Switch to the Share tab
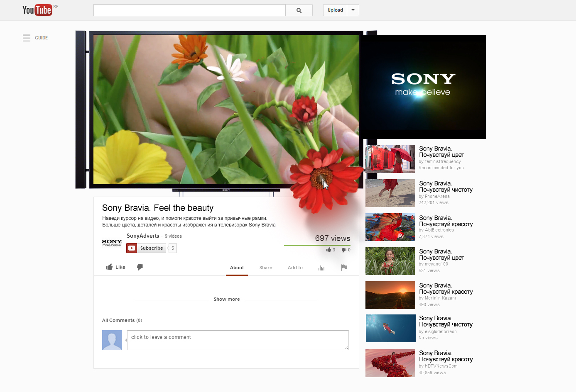576x392 pixels. tap(266, 268)
